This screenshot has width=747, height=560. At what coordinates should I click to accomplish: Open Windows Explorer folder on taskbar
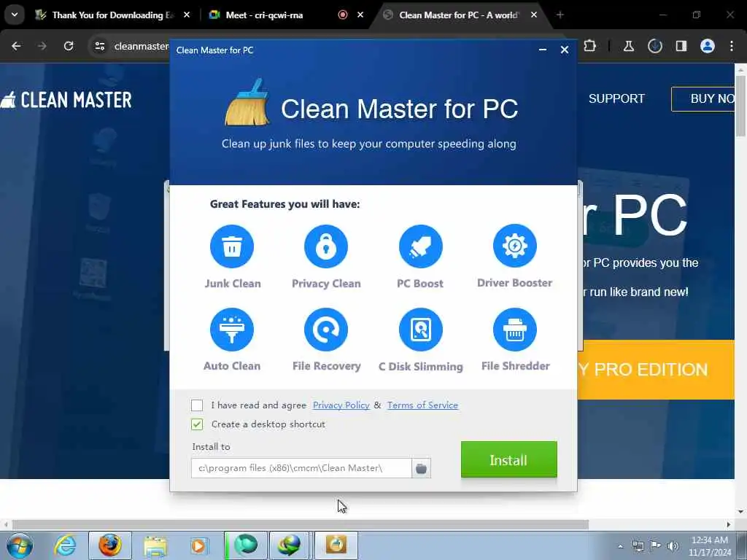(155, 545)
